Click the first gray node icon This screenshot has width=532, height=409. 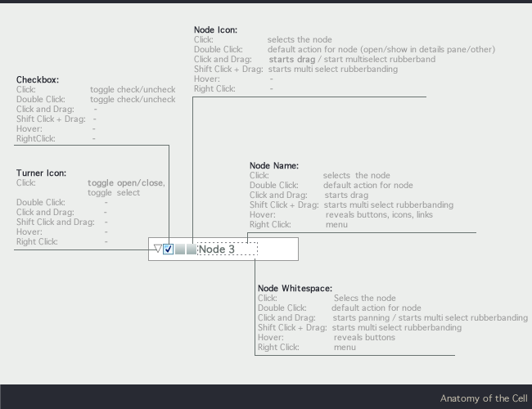click(180, 249)
